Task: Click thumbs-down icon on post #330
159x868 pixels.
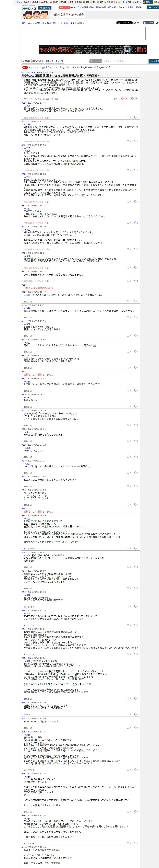Action: tap(135, 317)
